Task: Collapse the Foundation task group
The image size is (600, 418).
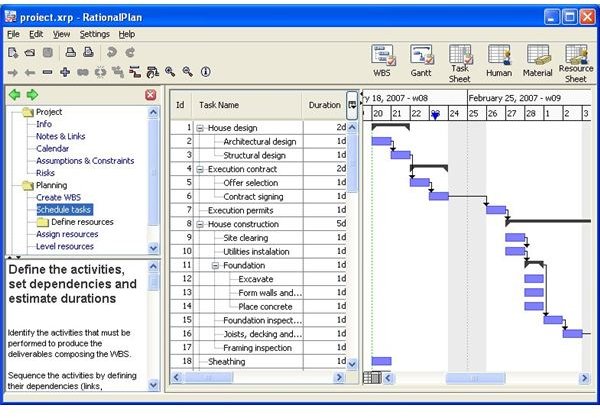Action: [215, 266]
